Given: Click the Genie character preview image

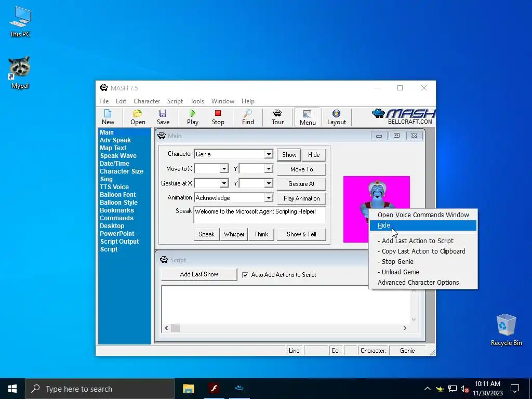Looking at the screenshot, I should tap(376, 209).
